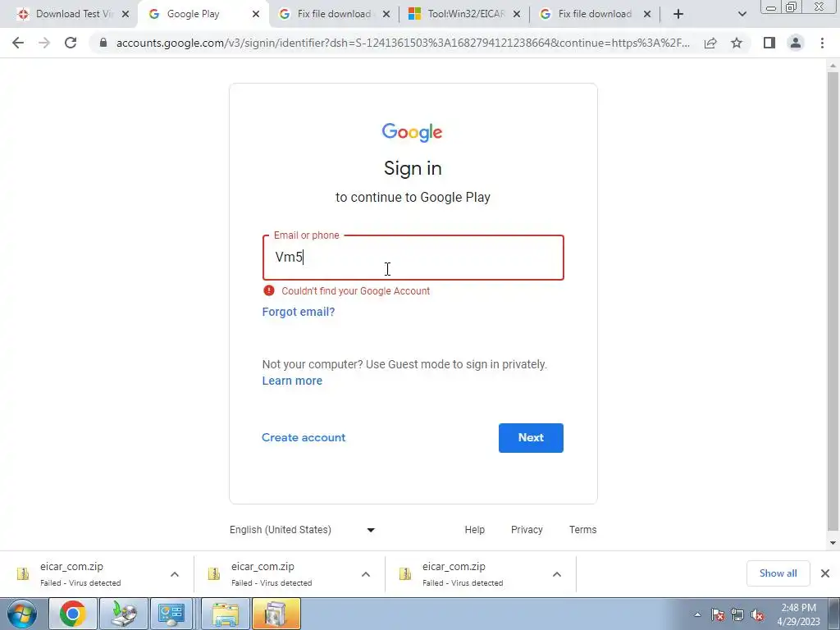Close the Tool:Win32/EICAR tab

(x=517, y=15)
